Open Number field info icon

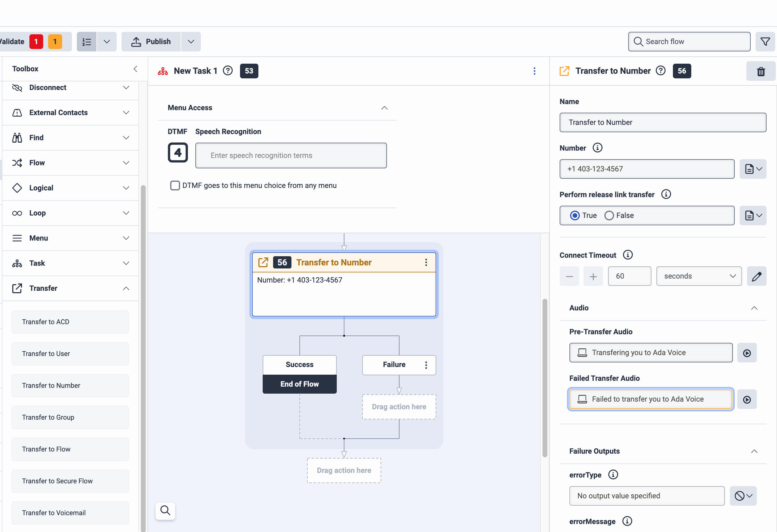tap(597, 148)
